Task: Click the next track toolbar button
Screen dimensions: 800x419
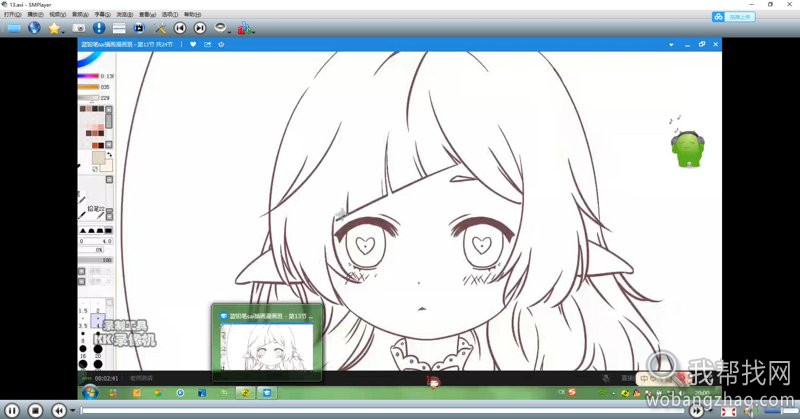Action: click(x=200, y=28)
